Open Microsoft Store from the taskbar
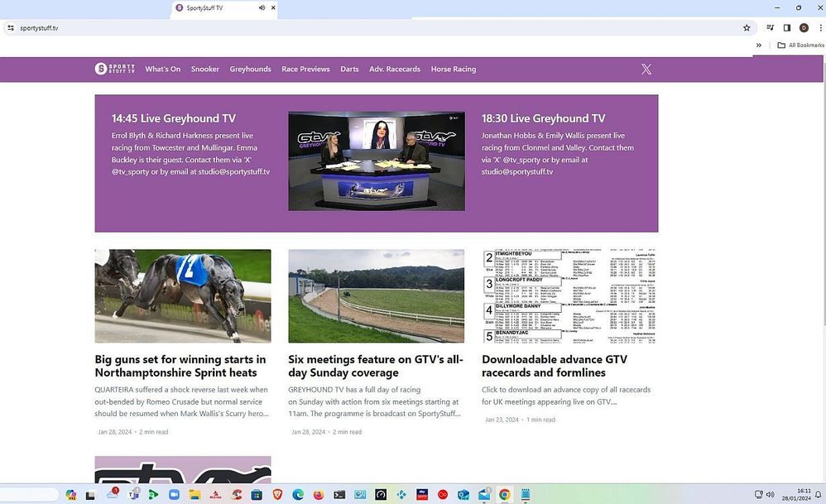 coord(257,495)
